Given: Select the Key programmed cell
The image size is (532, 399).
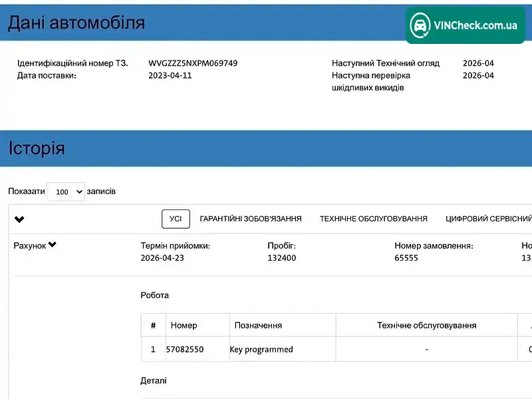Looking at the screenshot, I should [x=283, y=349].
